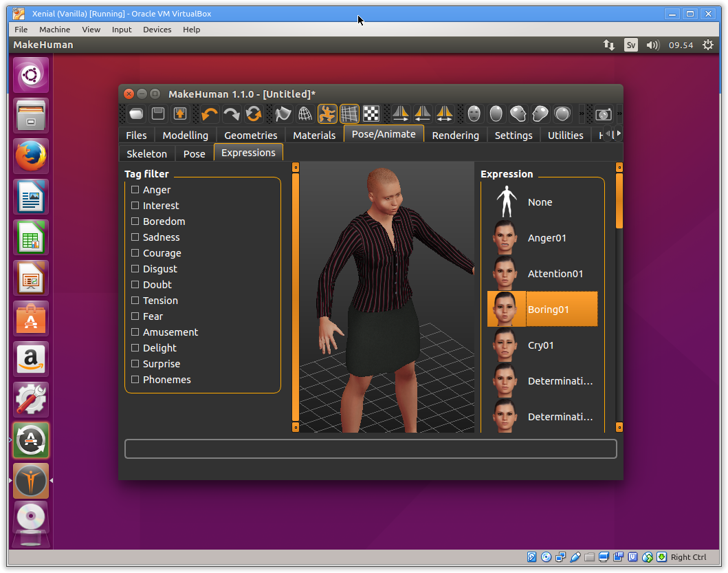
Task: Expand hidden toolbar items with chevron
Action: click(582, 113)
